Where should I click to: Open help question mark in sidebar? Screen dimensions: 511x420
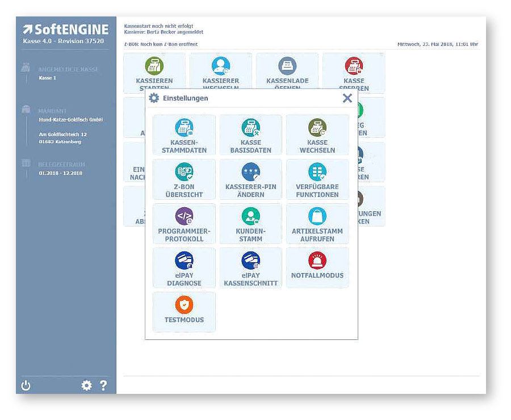point(103,385)
